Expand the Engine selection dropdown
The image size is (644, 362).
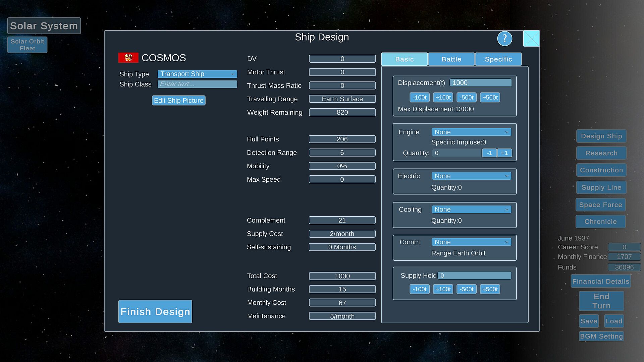[x=471, y=132]
